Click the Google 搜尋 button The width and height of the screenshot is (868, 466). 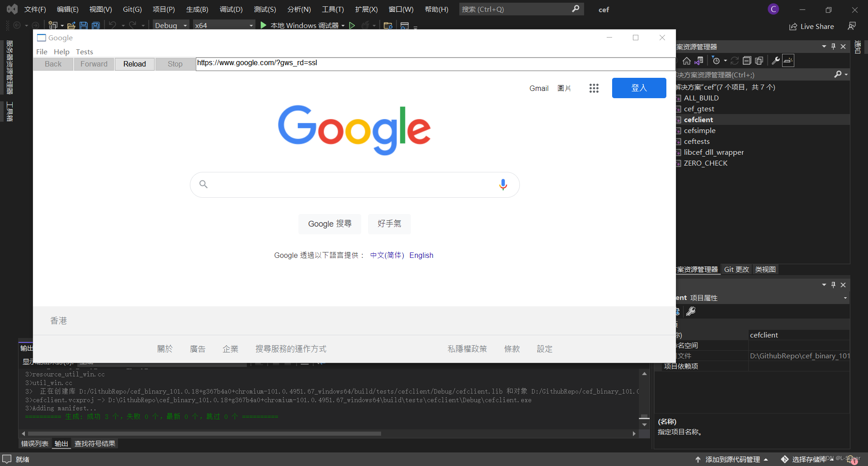click(330, 224)
